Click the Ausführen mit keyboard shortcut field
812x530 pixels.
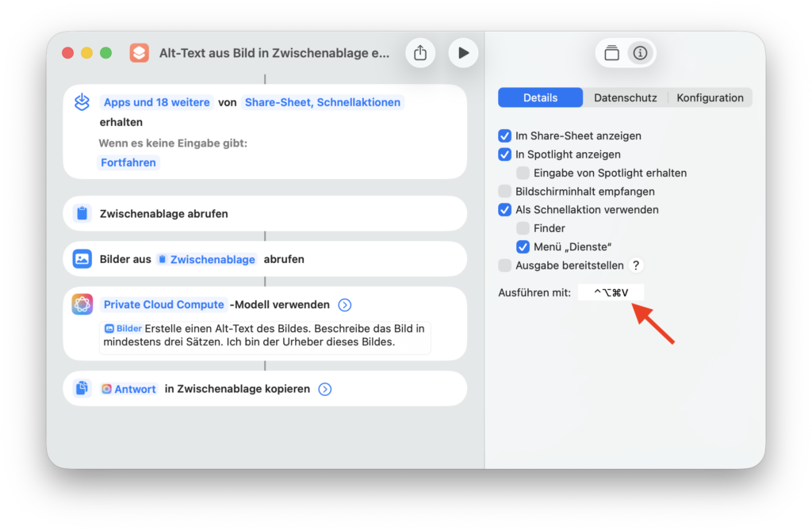(611, 293)
